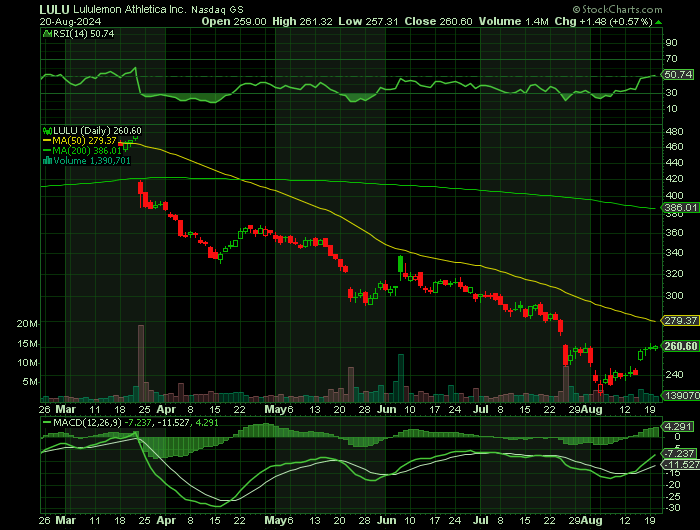Click the 460 price axis label

pos(674,147)
